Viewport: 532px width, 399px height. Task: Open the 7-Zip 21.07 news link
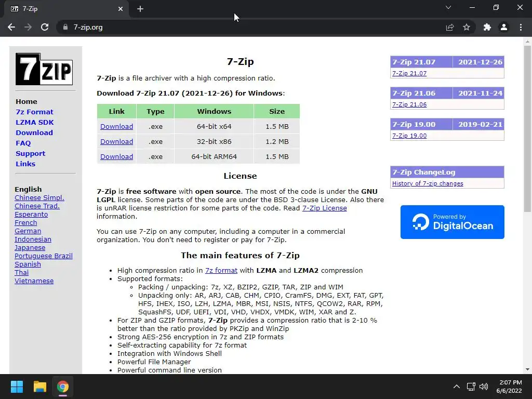coord(409,73)
